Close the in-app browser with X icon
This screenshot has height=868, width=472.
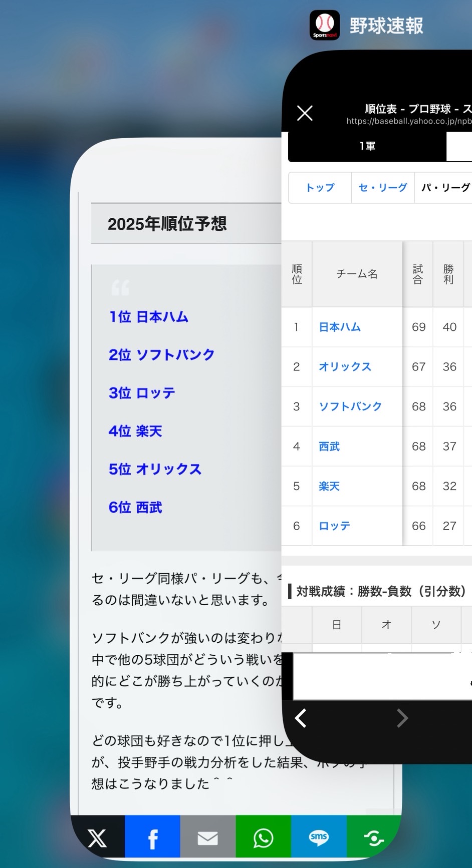pos(305,113)
